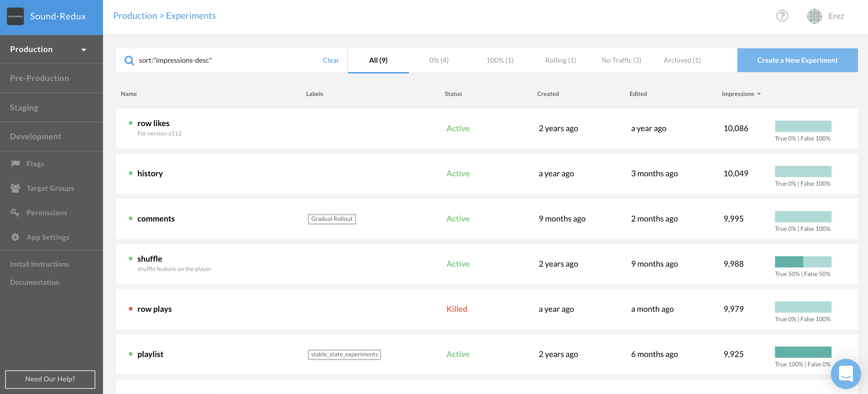Screen dimensions: 868x394
Task: Open App Settings section
Action: [48, 237]
